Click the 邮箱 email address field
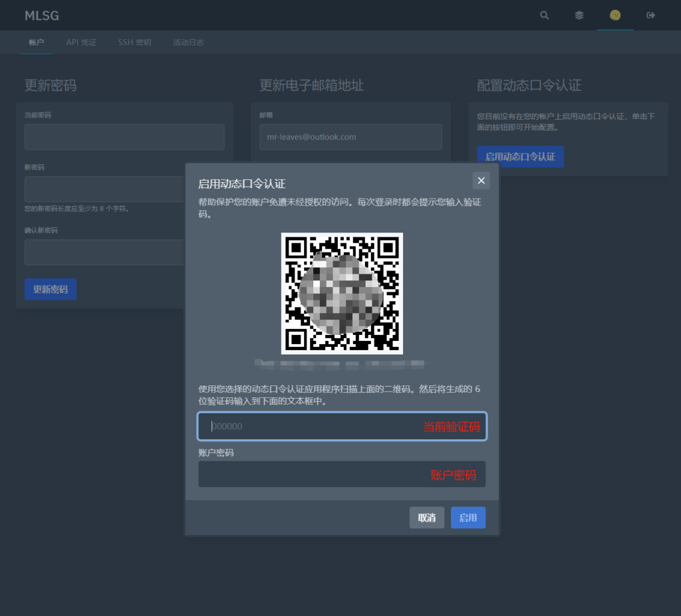 point(350,137)
